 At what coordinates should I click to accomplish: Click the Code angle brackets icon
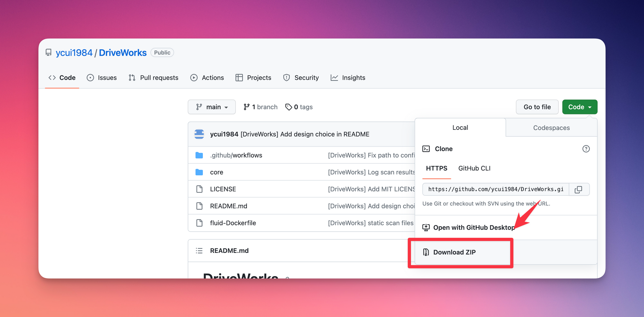52,78
